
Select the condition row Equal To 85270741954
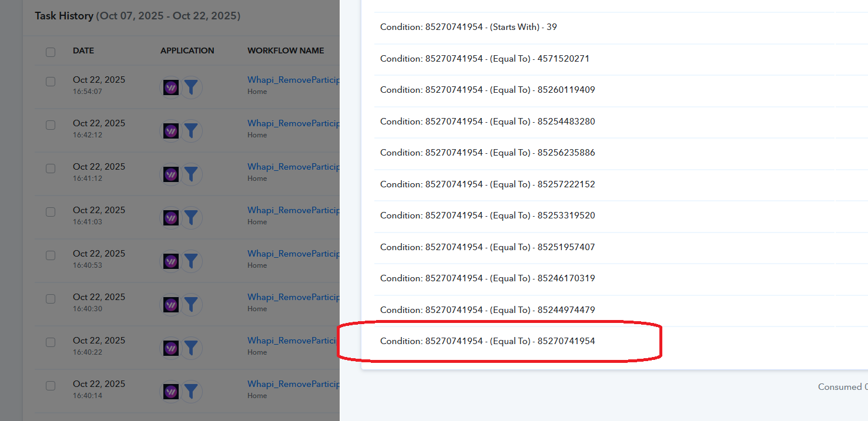pyautogui.click(x=487, y=341)
